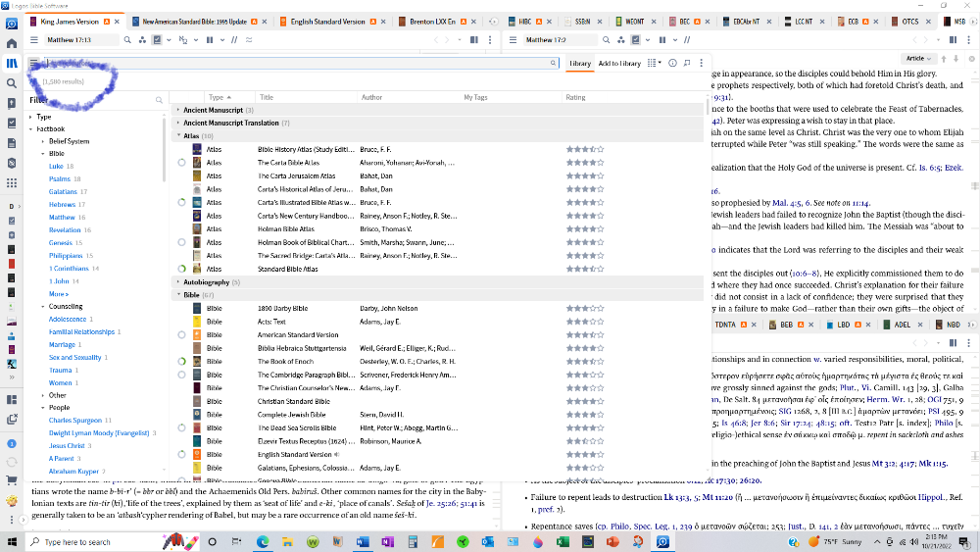The height and width of the screenshot is (552, 980).
Task: Toggle the circle for Standard Bible Atlas
Action: pyautogui.click(x=181, y=269)
